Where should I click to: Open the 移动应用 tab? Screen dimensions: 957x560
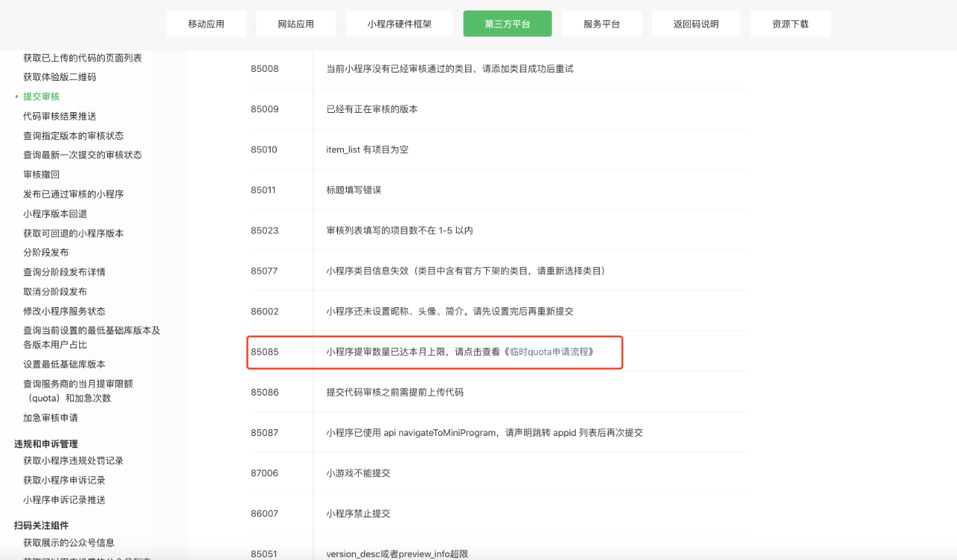(206, 24)
